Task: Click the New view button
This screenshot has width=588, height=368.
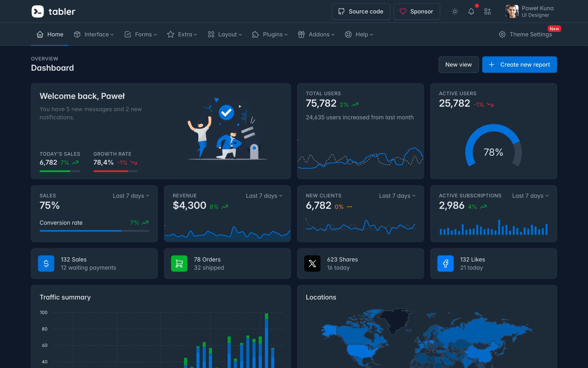Action: [x=458, y=64]
